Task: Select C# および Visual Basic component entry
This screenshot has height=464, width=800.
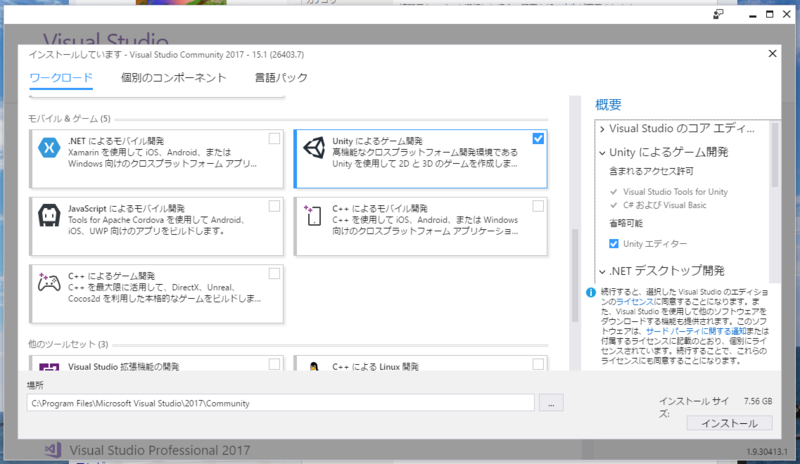Action: pos(664,205)
